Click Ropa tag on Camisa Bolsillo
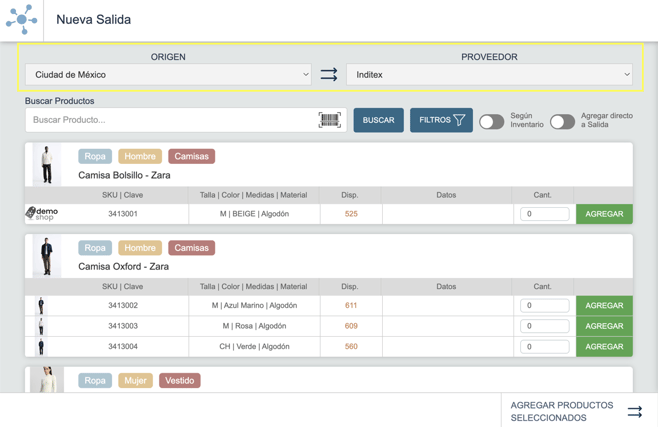Viewport: 658px width, 427px height. pos(95,156)
